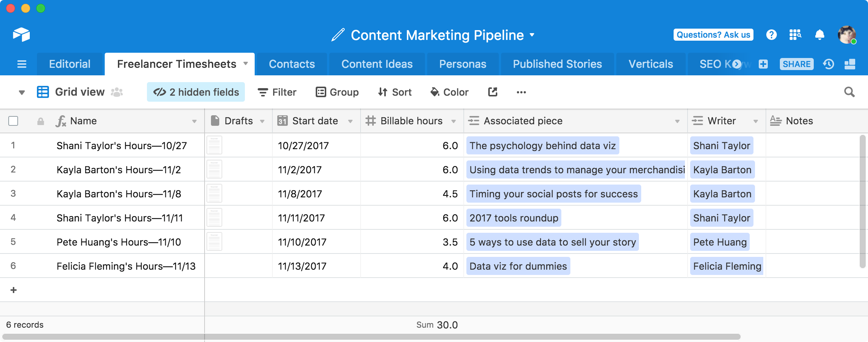The height and width of the screenshot is (342, 868).
Task: Open draft thumbnail for Pete Huang's row
Action: tap(214, 242)
